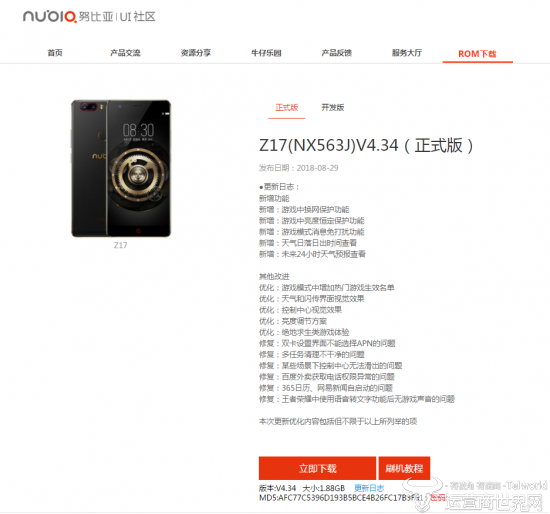Open the 产品反馈 navigation item

[336, 53]
